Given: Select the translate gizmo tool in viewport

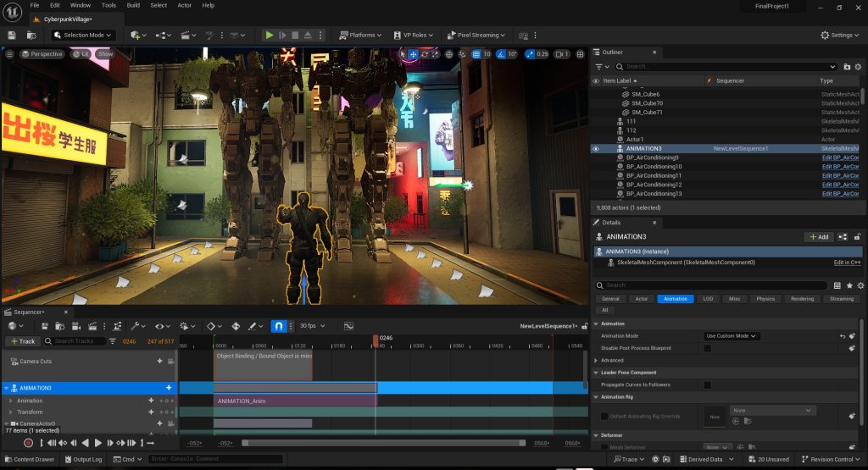Looking at the screenshot, I should pos(413,54).
